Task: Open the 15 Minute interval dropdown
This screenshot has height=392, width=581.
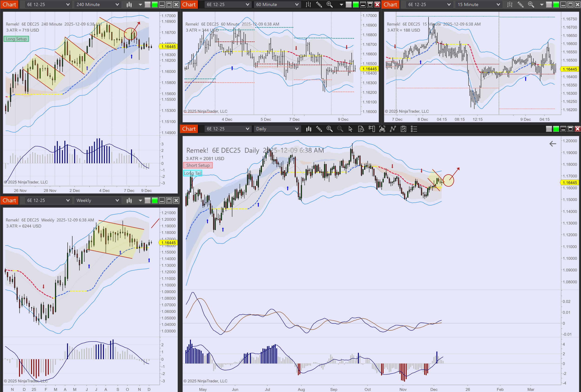Action: [x=479, y=4]
